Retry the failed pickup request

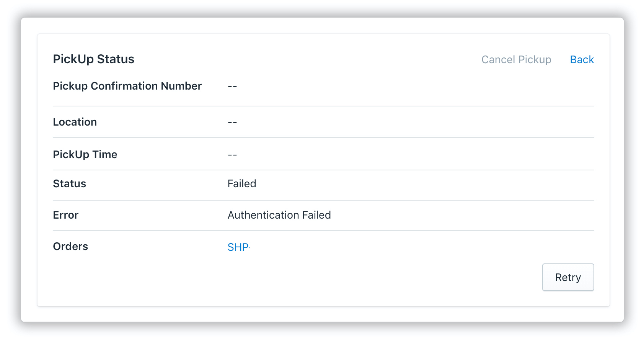click(x=568, y=277)
